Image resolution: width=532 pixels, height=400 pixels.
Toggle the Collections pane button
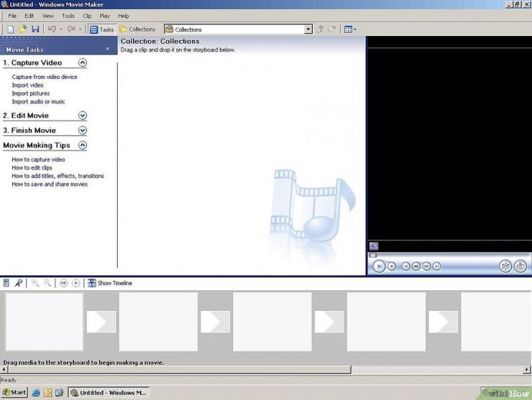click(137, 29)
